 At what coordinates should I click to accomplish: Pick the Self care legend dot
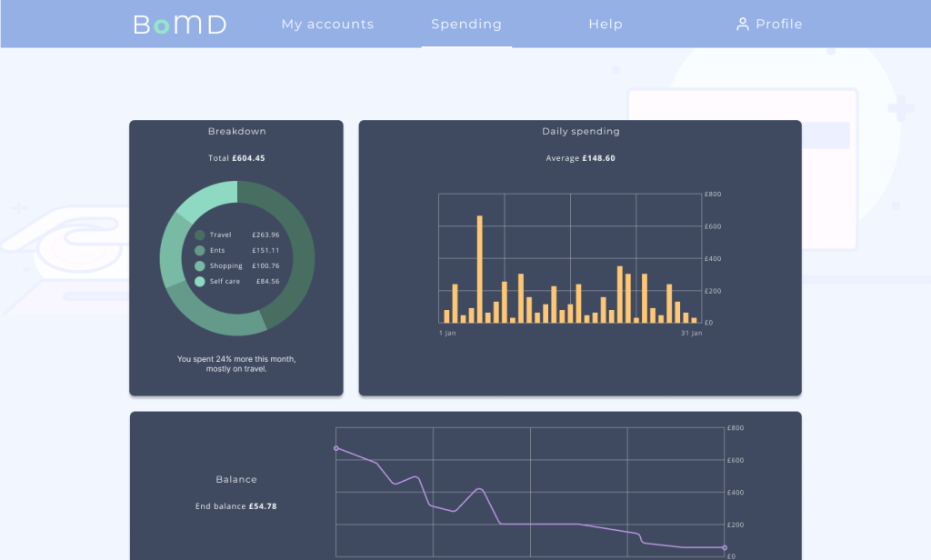tap(200, 282)
